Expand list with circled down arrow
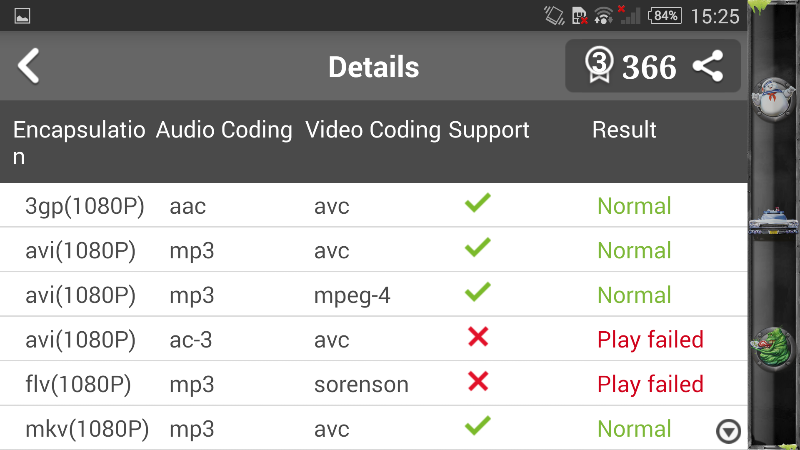Image resolution: width=800 pixels, height=450 pixels. tap(729, 431)
